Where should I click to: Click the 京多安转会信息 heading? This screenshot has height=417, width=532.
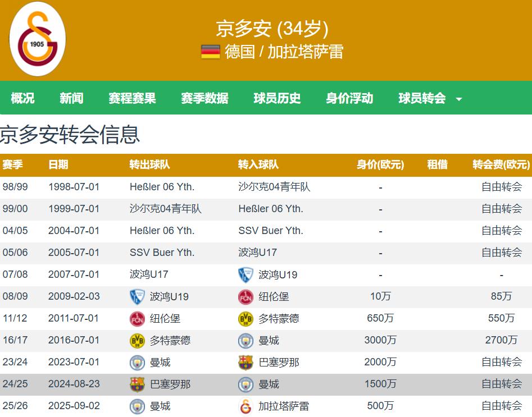pos(70,135)
